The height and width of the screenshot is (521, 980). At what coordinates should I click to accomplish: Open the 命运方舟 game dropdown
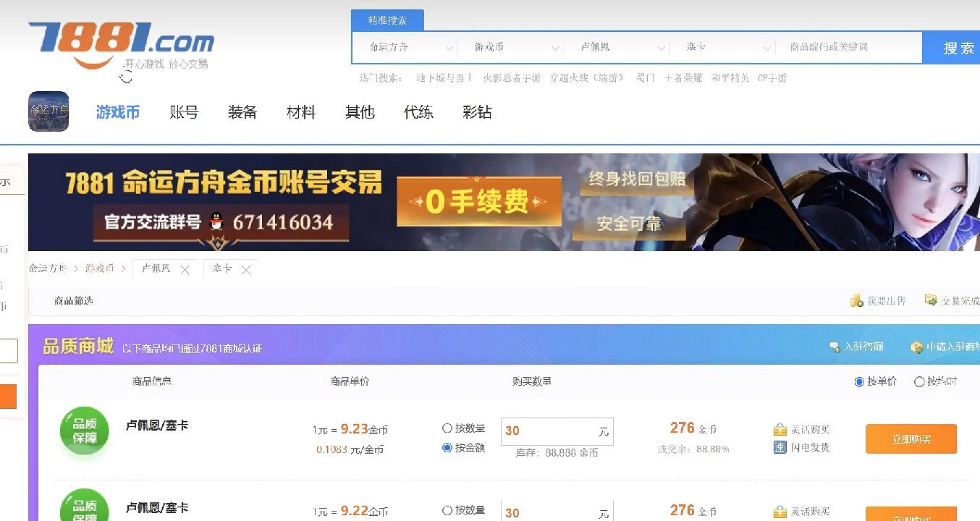tap(404, 46)
